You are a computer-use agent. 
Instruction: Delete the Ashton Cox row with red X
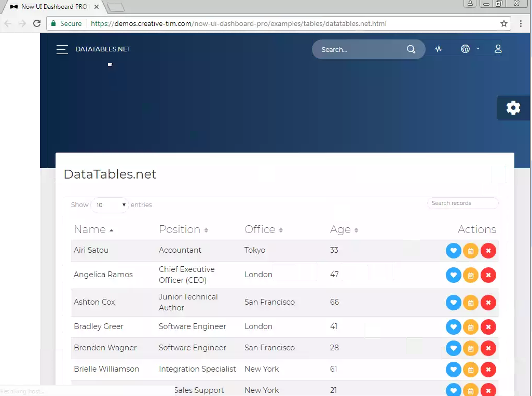[x=488, y=302]
